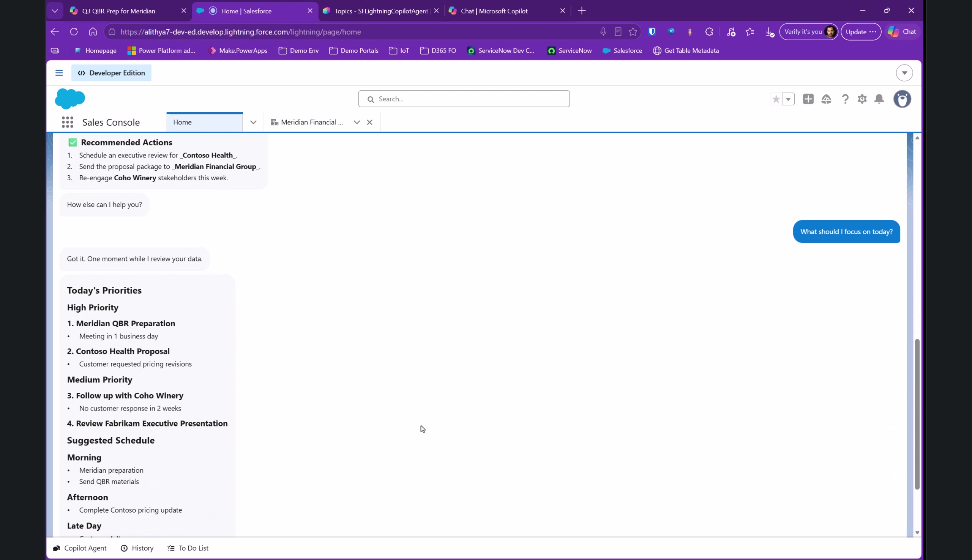Open the Make.PowerApps bookmark
This screenshot has width=972, height=560.
(x=237, y=51)
